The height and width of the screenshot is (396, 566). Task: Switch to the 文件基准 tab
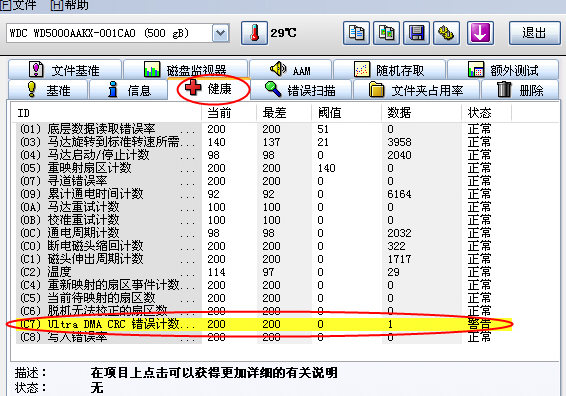(x=65, y=70)
